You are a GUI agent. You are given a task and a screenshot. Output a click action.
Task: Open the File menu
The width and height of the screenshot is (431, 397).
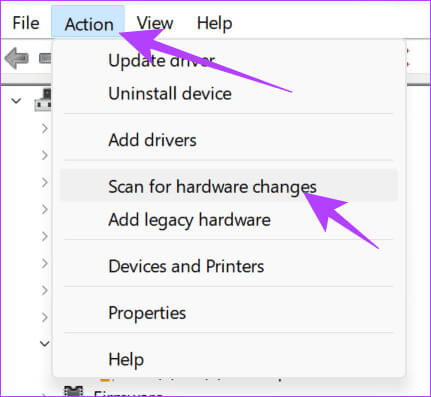tap(26, 23)
